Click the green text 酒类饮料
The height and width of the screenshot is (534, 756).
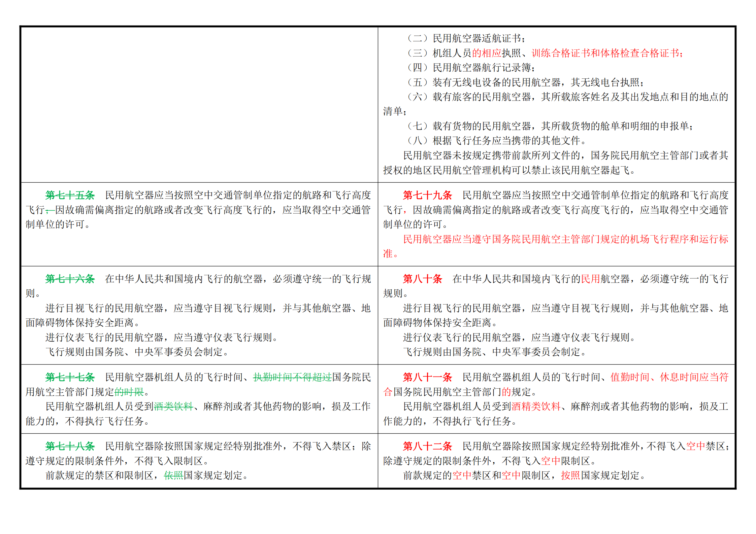pos(173,406)
